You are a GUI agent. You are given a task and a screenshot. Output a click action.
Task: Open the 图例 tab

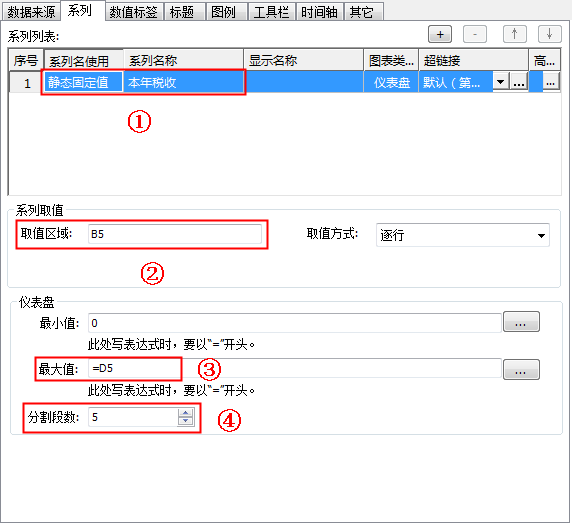pyautogui.click(x=223, y=11)
